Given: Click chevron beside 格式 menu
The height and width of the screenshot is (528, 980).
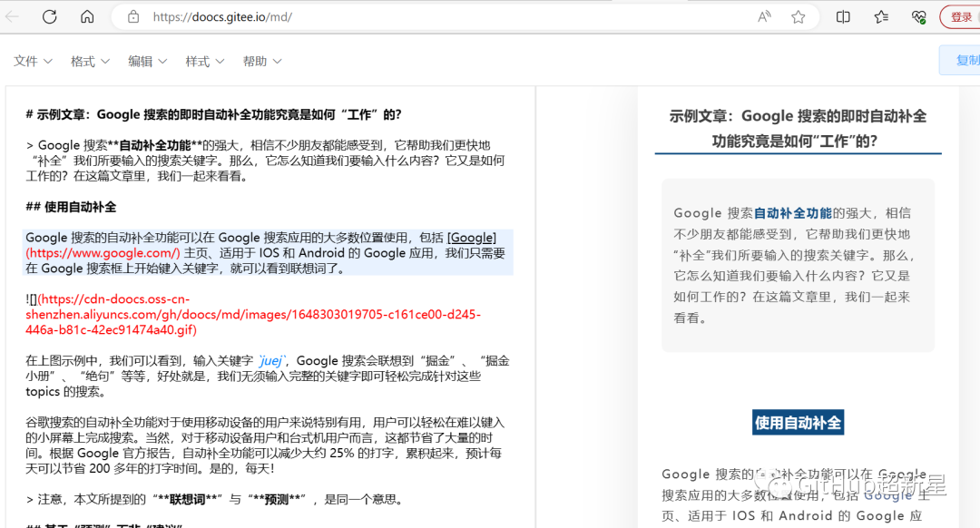Looking at the screenshot, I should click(105, 61).
